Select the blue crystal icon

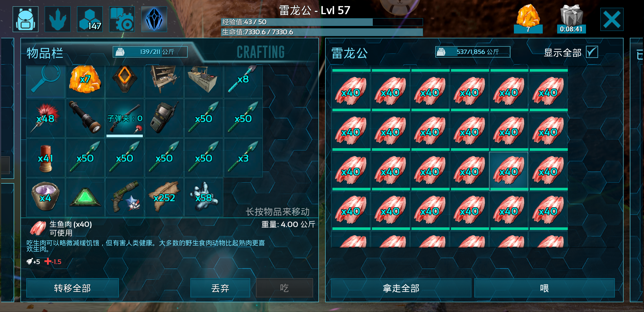click(154, 19)
